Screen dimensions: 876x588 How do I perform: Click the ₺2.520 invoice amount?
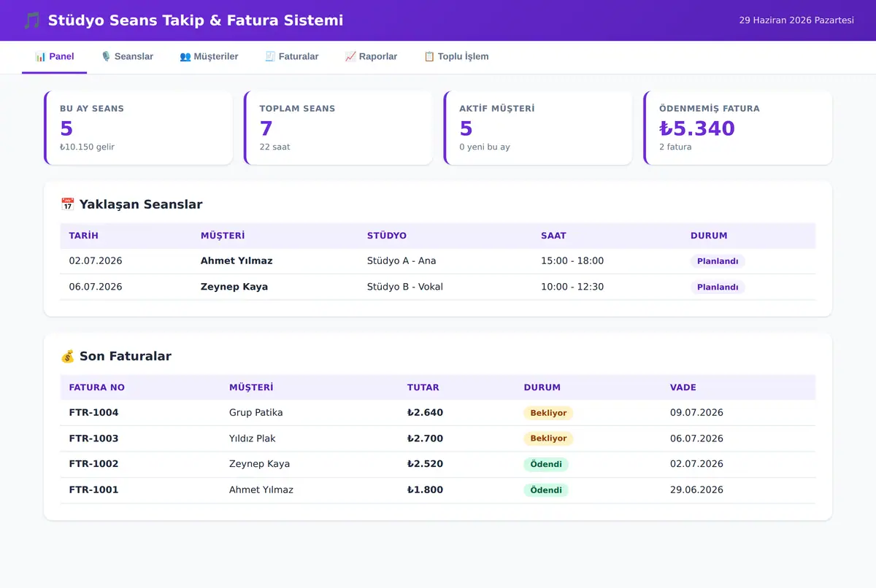(x=425, y=464)
